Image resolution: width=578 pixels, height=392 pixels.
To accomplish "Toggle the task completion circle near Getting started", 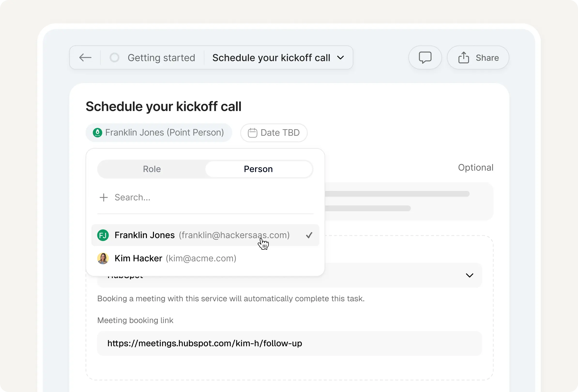I will (x=114, y=57).
